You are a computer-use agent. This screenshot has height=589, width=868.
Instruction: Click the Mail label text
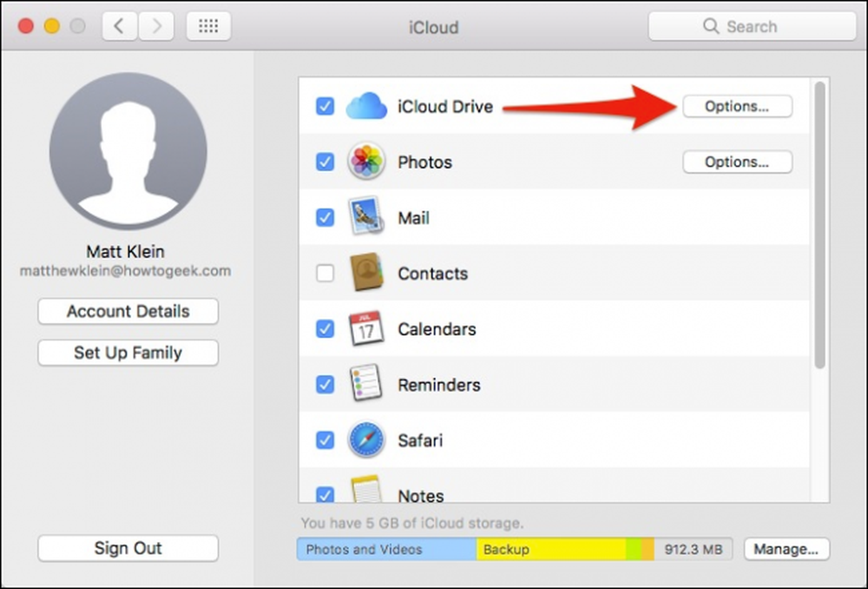(x=413, y=218)
